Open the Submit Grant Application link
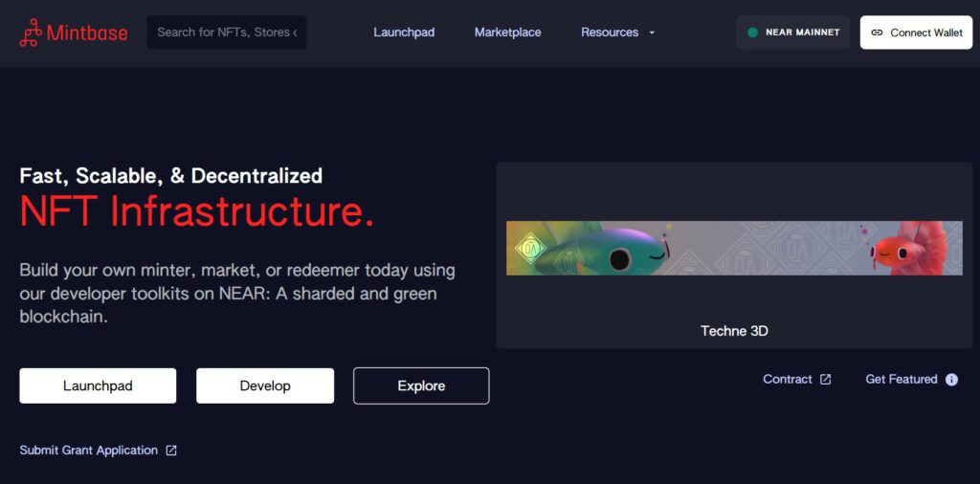This screenshot has height=484, width=980. [x=99, y=451]
